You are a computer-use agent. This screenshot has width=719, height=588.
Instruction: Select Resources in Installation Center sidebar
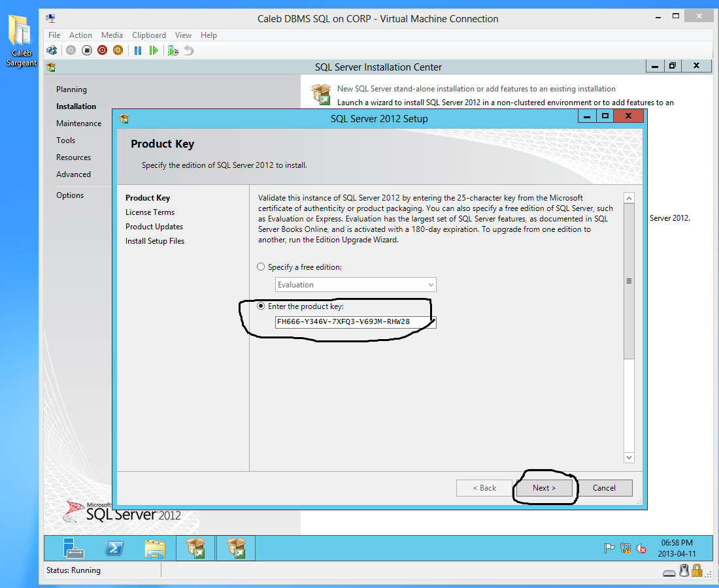coord(73,157)
